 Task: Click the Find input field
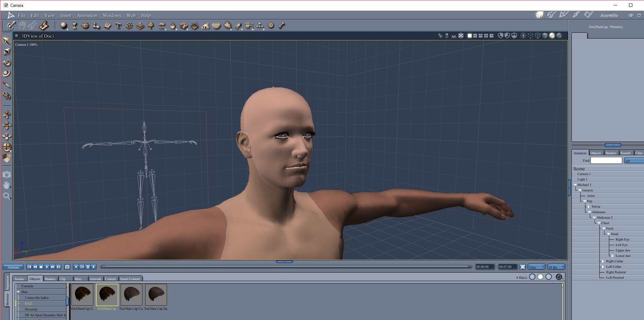606,160
